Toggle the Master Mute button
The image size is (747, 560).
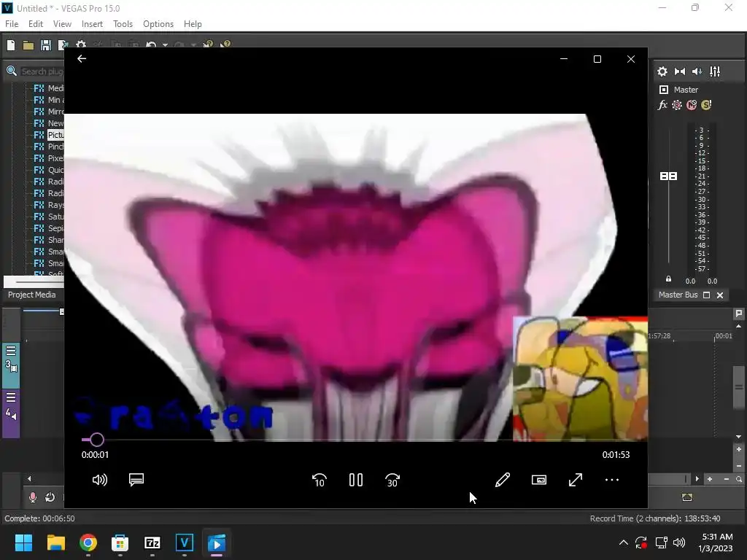coord(692,105)
